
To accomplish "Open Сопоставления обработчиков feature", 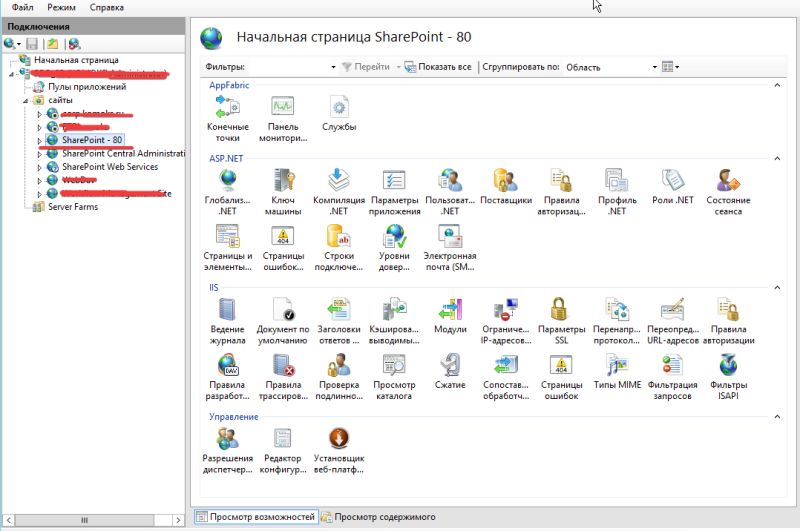I will click(506, 377).
